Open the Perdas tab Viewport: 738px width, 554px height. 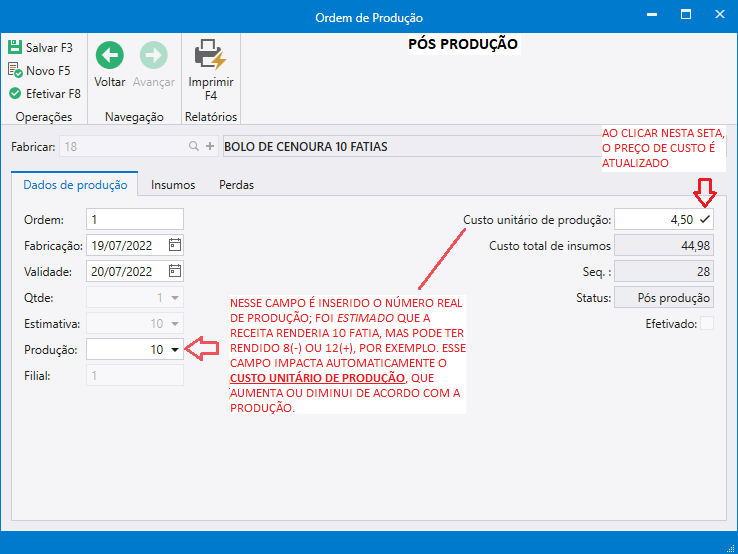236,185
